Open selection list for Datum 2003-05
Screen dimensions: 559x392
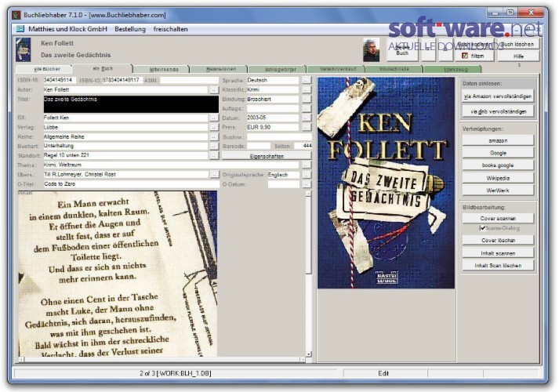[306, 118]
